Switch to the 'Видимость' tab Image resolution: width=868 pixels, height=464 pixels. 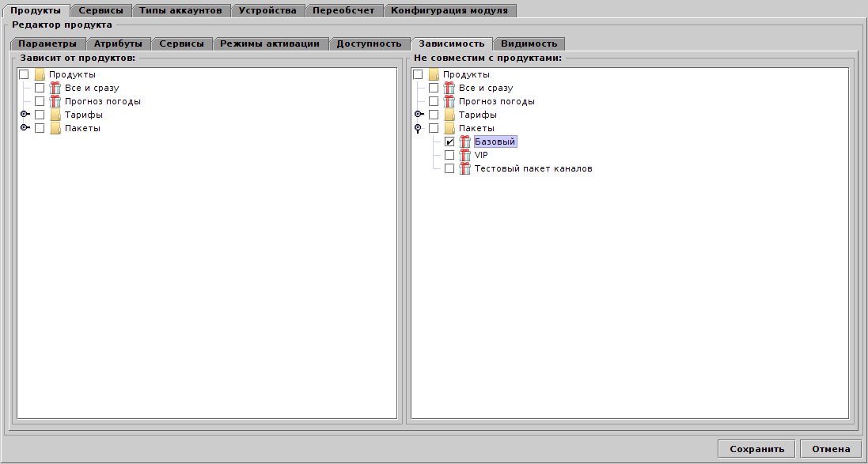click(529, 43)
